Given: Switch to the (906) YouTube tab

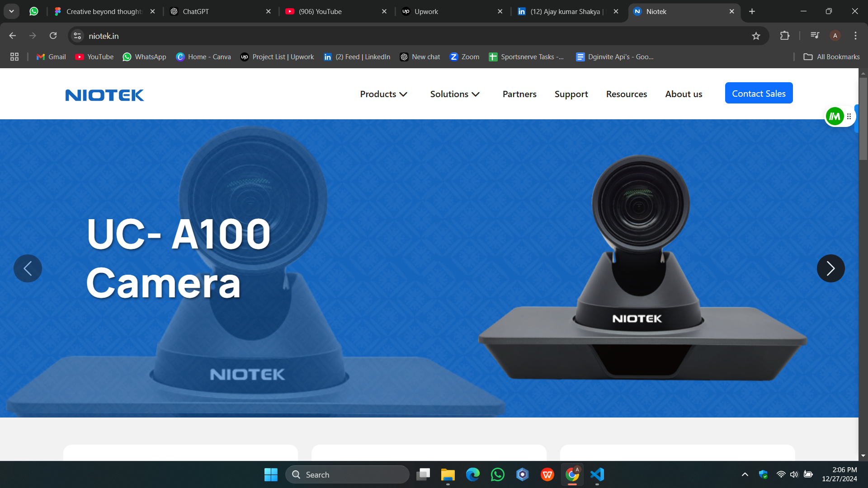Looking at the screenshot, I should pyautogui.click(x=336, y=11).
